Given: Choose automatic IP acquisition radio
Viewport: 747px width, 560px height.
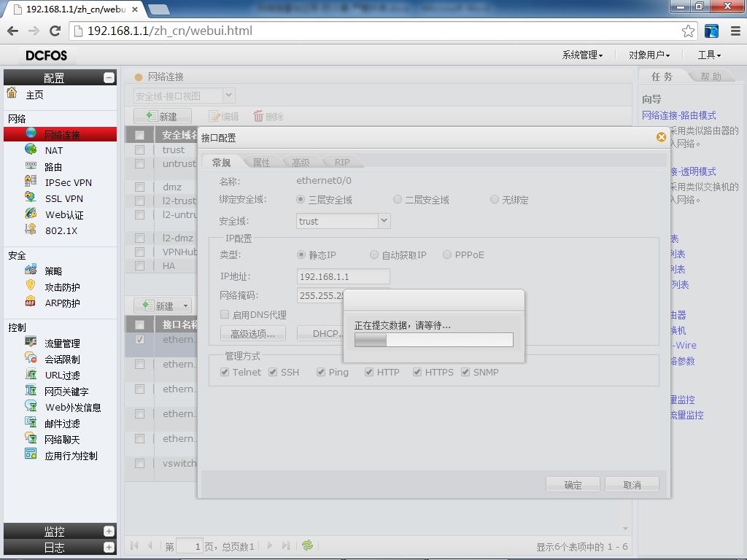Looking at the screenshot, I should (374, 254).
